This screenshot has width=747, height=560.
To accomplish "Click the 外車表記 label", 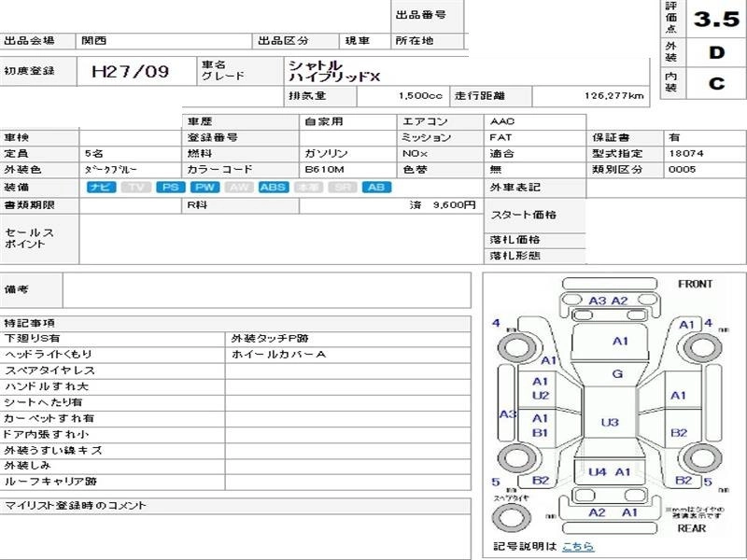I will (x=515, y=188).
